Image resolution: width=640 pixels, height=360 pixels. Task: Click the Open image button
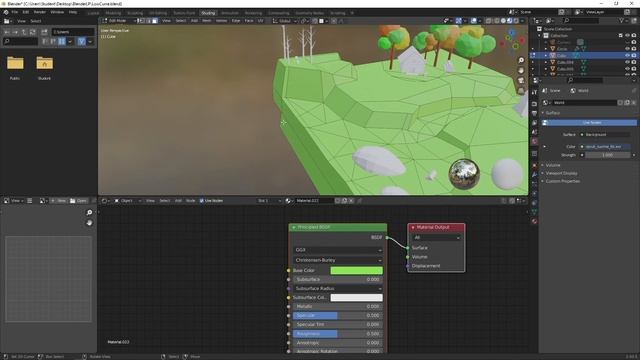tap(78, 201)
